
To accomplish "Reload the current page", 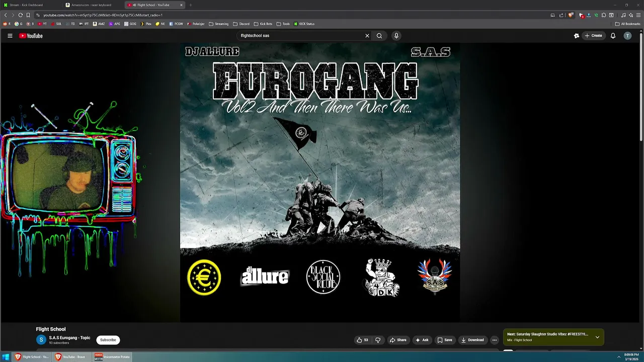I will click(21, 15).
